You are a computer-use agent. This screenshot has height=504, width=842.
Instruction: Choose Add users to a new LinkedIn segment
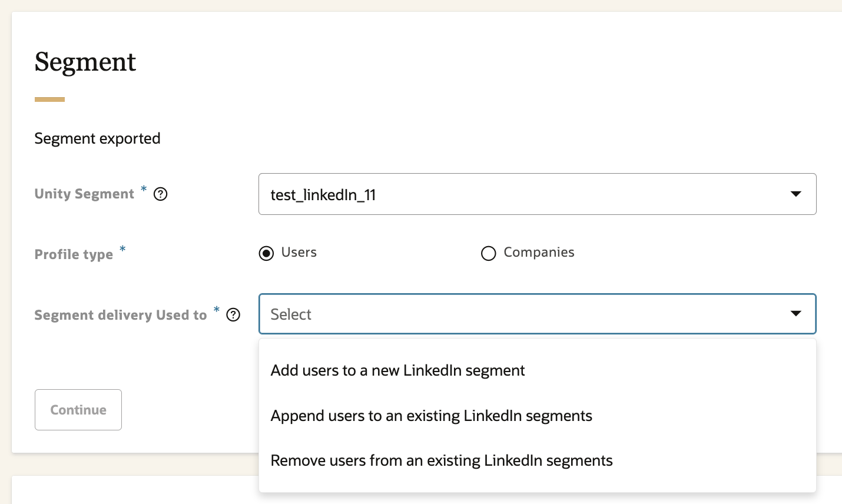[397, 370]
